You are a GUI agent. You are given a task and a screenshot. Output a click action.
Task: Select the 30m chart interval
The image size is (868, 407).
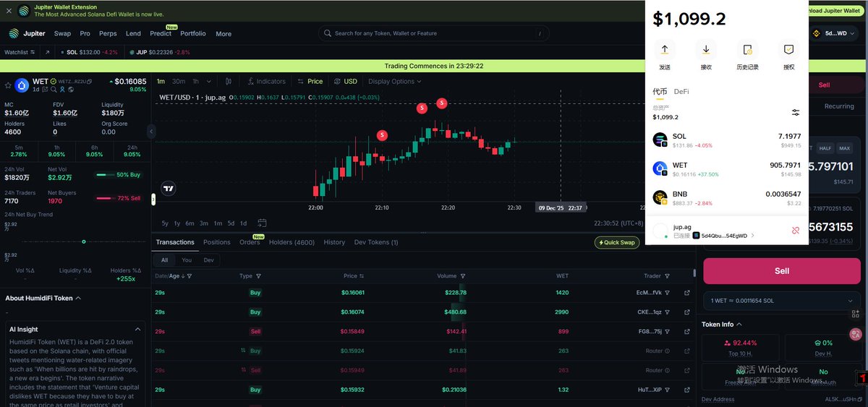[x=179, y=81]
